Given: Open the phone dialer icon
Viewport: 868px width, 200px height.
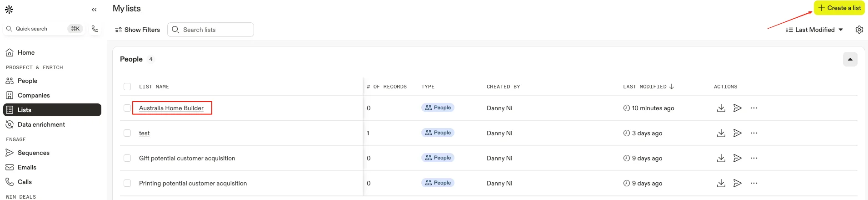Looking at the screenshot, I should 95,29.
